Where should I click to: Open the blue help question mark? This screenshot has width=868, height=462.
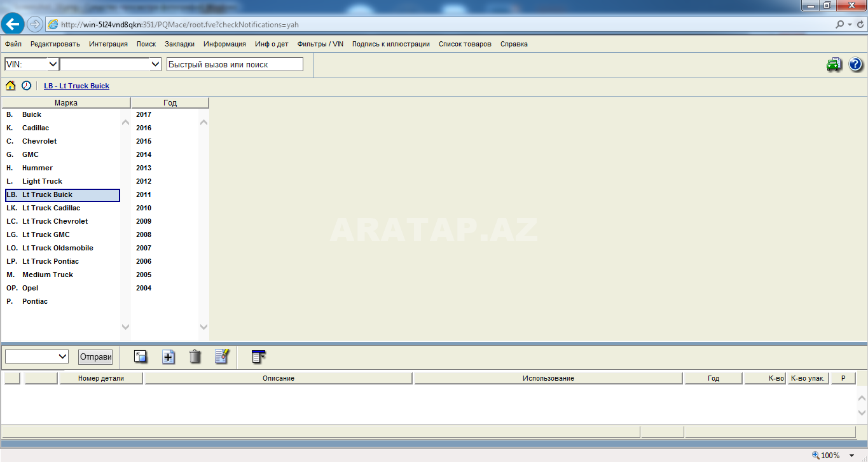[x=855, y=64]
